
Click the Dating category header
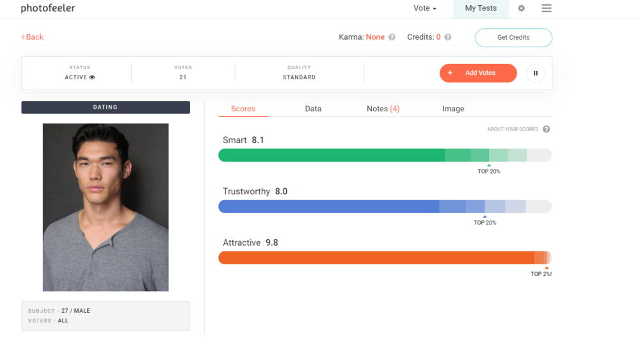coord(106,107)
